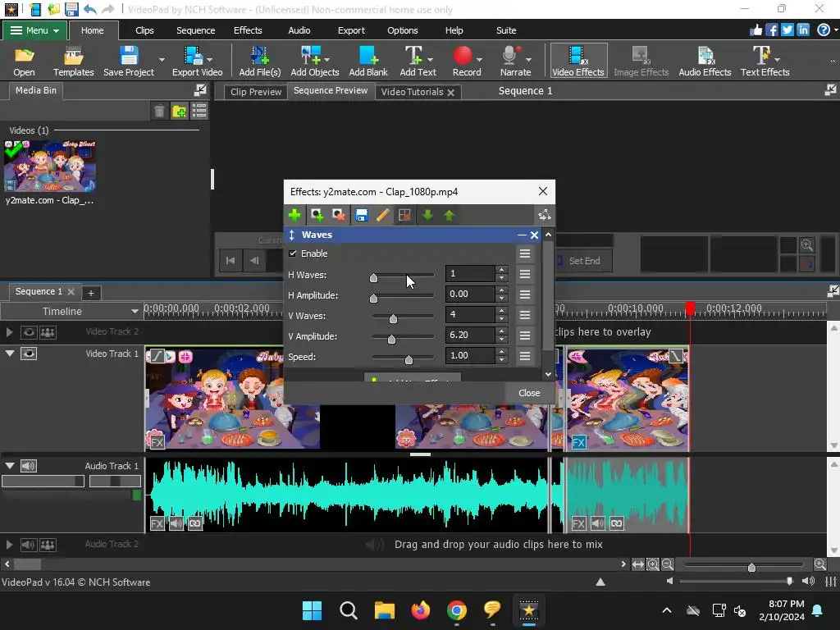
Task: Click the red playhead marker on timeline ruler
Action: point(690,308)
